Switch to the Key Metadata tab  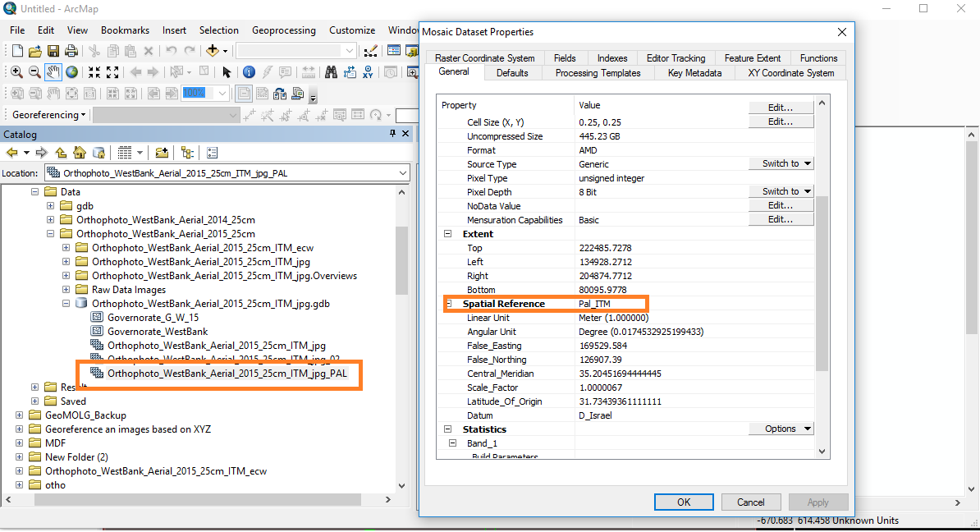coord(694,73)
